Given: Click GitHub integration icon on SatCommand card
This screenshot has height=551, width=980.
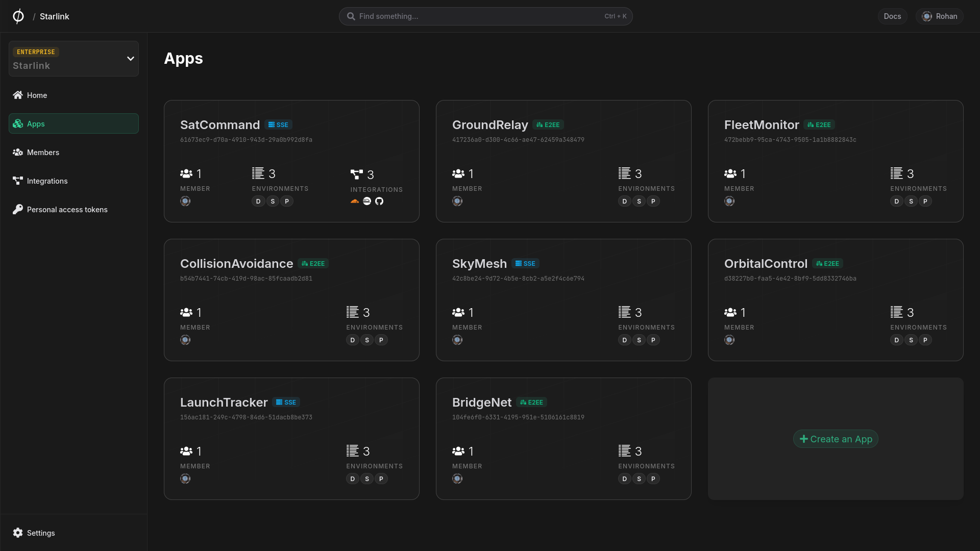Looking at the screenshot, I should click(x=379, y=201).
